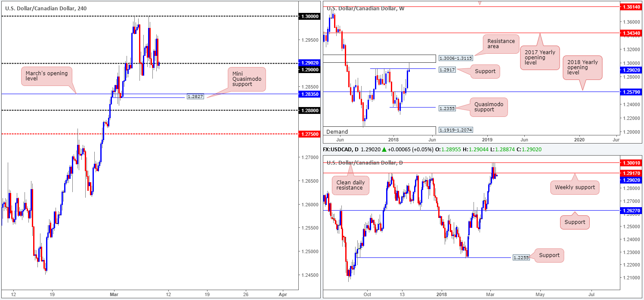Click the '1.1919-1.2074' zone label
This screenshot has width=644, height=300.
point(455,130)
